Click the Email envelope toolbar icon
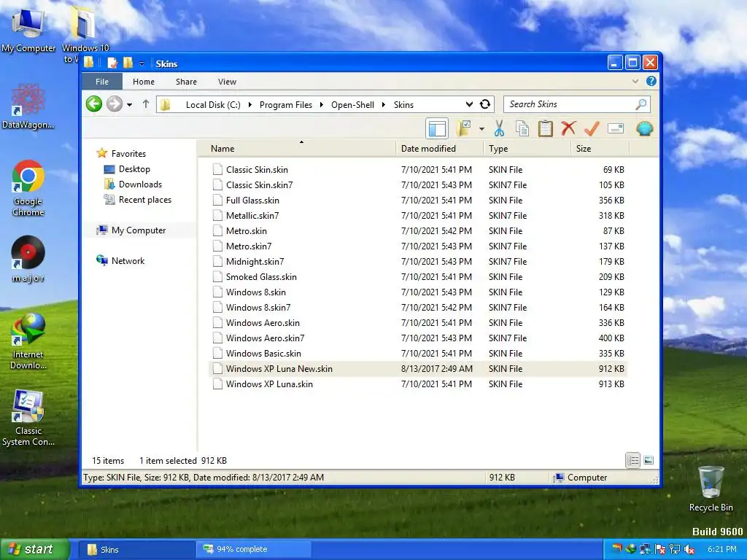Screen dimensions: 747x560 (x=616, y=128)
